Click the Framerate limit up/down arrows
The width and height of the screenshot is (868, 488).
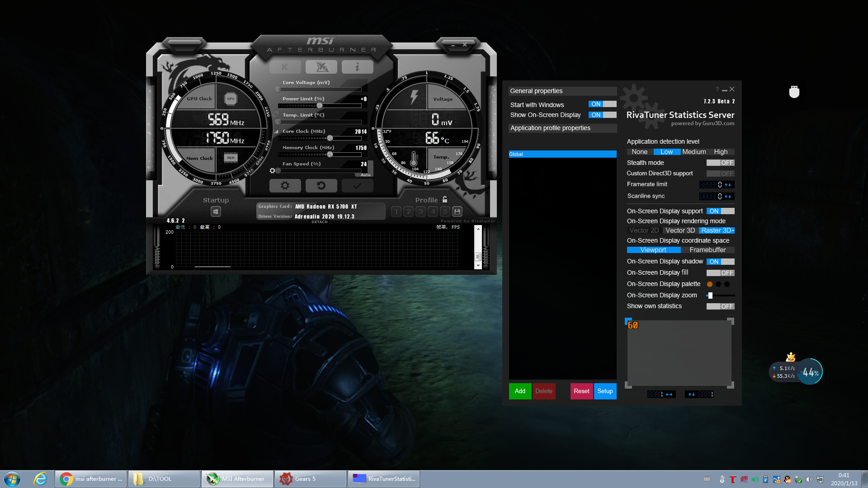(728, 184)
